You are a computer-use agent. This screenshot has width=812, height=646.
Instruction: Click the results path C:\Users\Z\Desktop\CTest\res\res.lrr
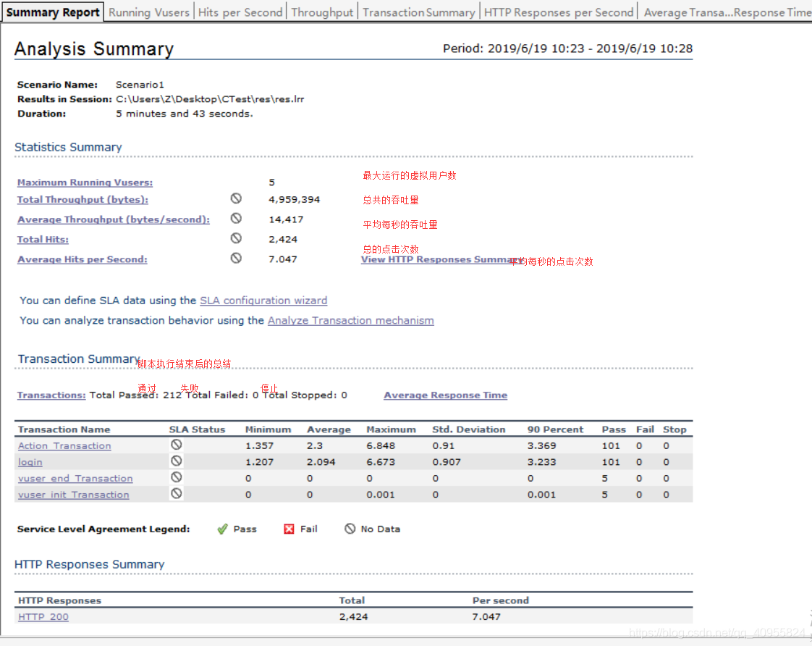tap(210, 99)
